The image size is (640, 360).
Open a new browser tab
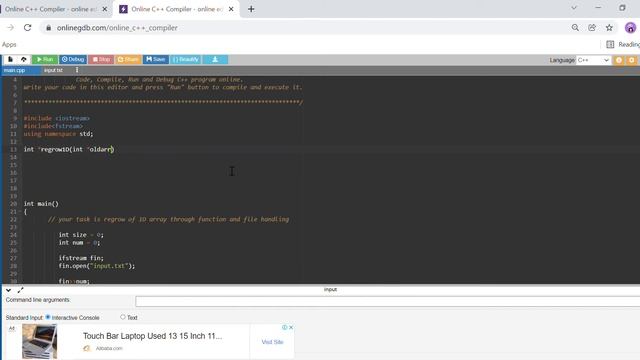pyautogui.click(x=251, y=9)
